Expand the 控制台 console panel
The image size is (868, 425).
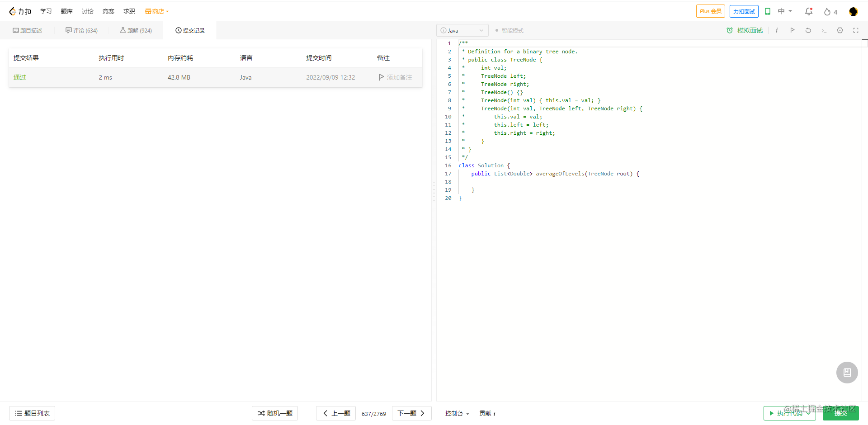[457, 413]
